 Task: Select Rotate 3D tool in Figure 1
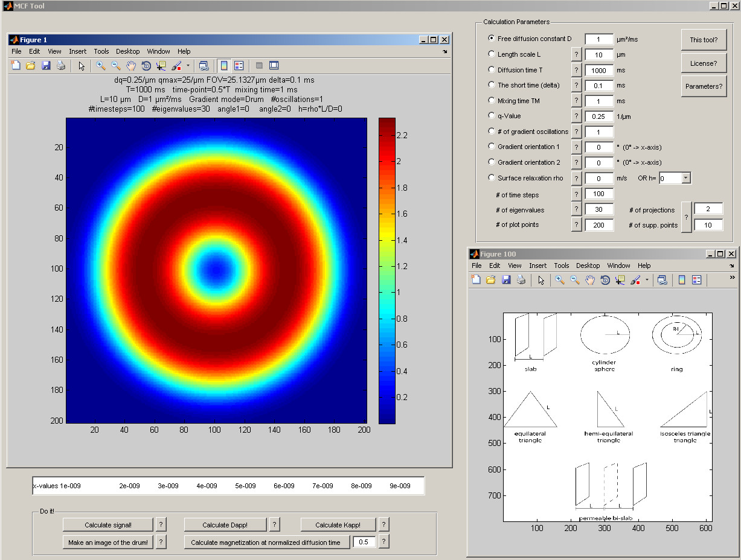click(146, 65)
